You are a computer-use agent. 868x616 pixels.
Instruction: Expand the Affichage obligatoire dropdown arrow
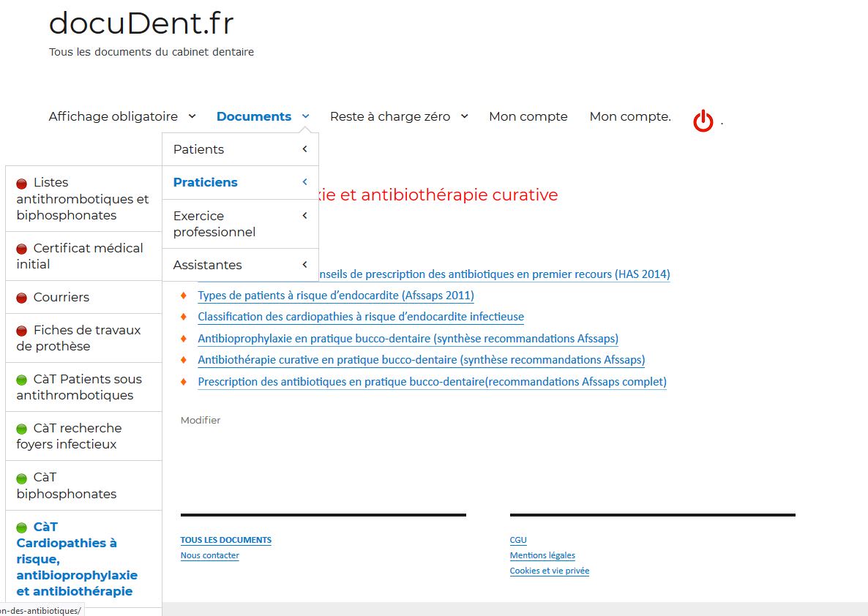click(192, 116)
